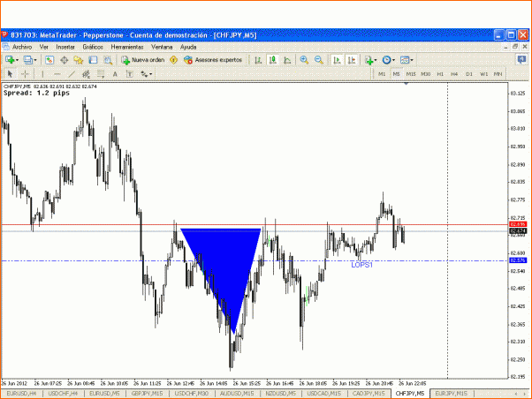Screen dimensions: 532x399
Task: Open the Herramientas menu
Action: click(127, 47)
